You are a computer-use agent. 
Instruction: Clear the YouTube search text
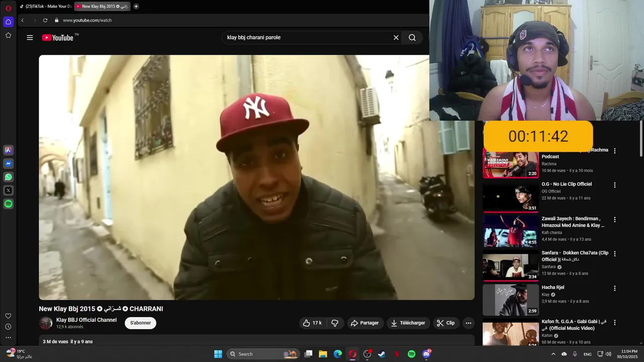tap(396, 37)
